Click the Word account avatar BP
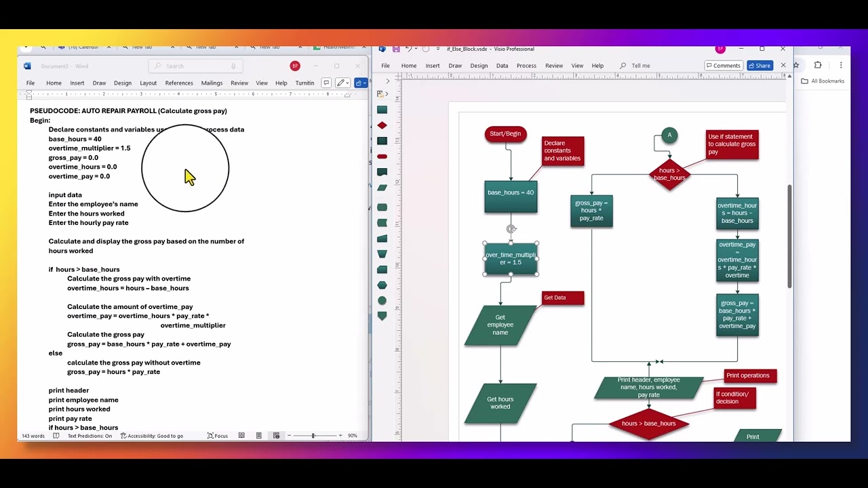This screenshot has height=488, width=868. click(294, 66)
